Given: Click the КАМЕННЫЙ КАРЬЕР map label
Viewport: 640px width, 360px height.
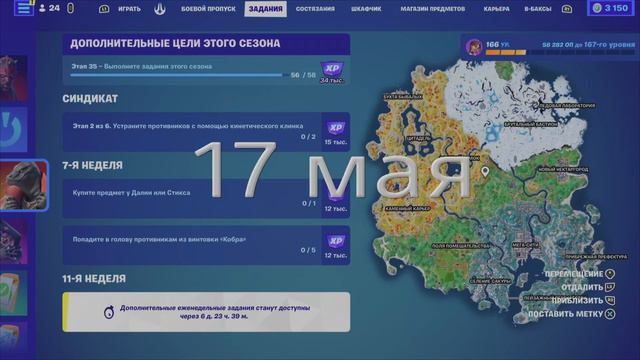Looking at the screenshot, I should pyautogui.click(x=408, y=209).
